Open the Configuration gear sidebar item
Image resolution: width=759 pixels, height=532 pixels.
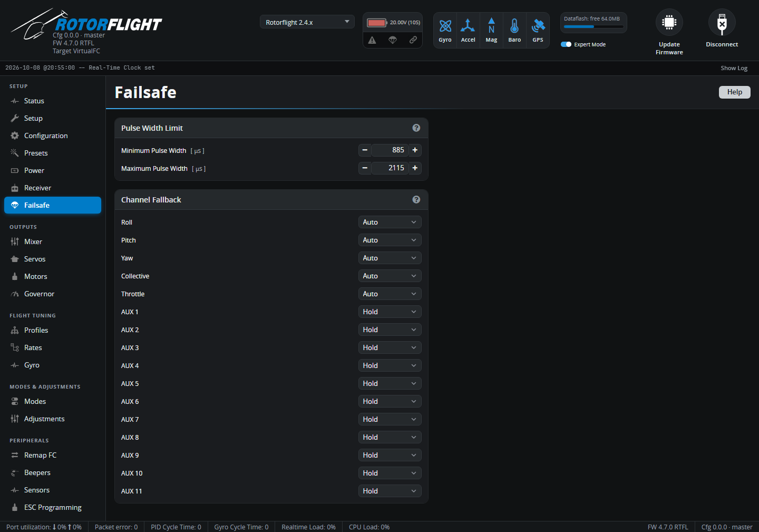(53, 136)
